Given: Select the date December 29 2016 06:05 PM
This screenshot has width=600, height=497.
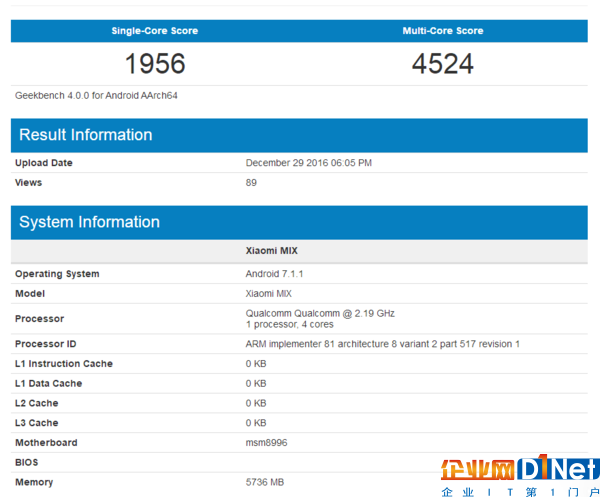Looking at the screenshot, I should coord(308,163).
